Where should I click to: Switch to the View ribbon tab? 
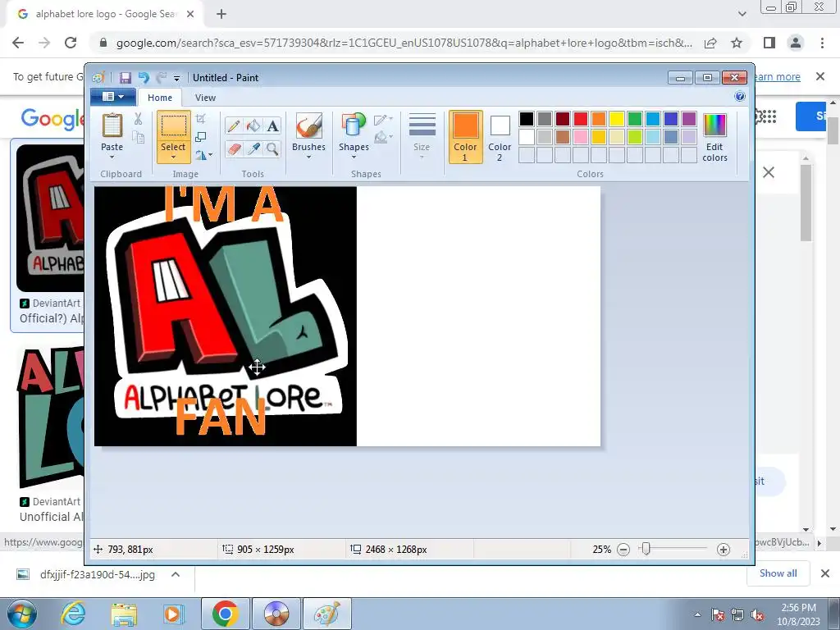pos(205,98)
